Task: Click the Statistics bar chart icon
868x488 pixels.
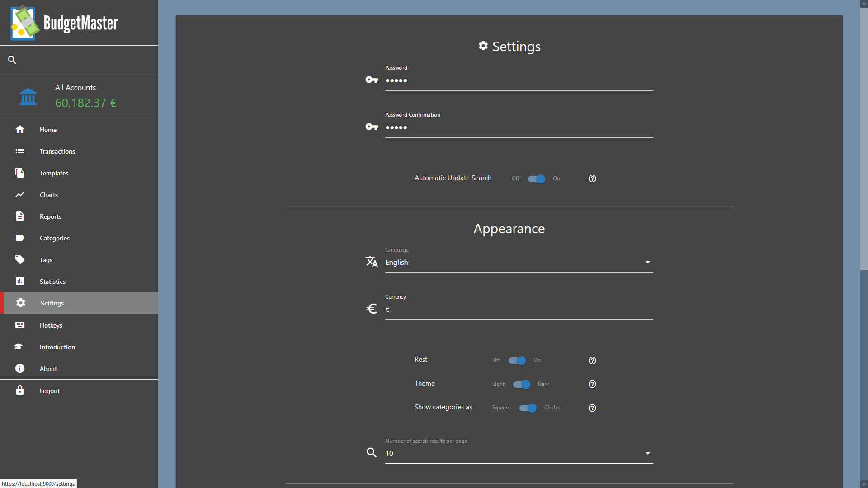Action: pos(20,281)
